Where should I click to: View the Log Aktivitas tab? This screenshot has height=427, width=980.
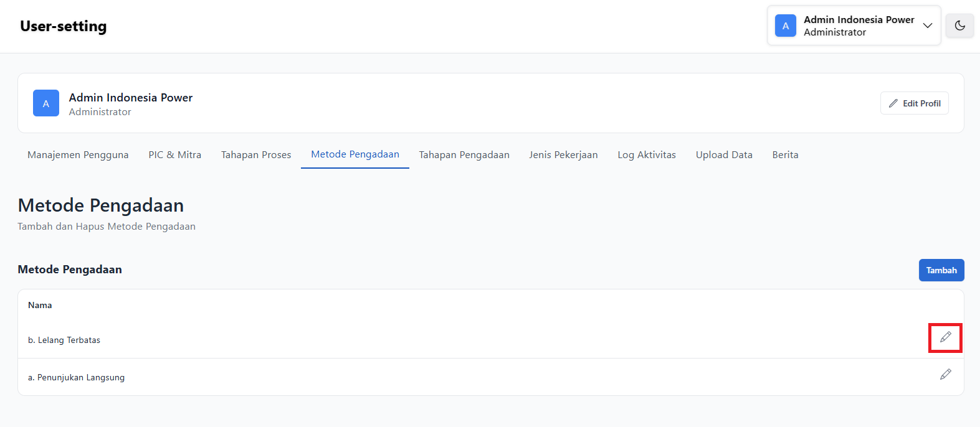647,155
